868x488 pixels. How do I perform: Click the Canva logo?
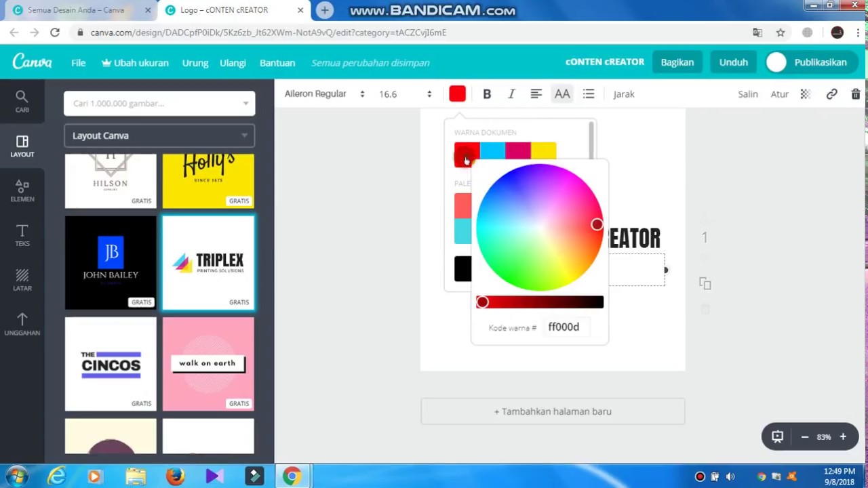pos(32,62)
